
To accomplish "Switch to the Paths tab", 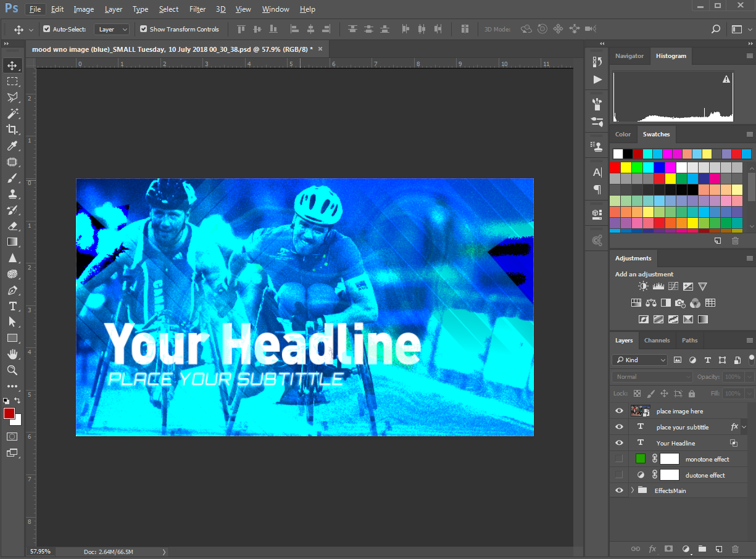I will (x=690, y=341).
